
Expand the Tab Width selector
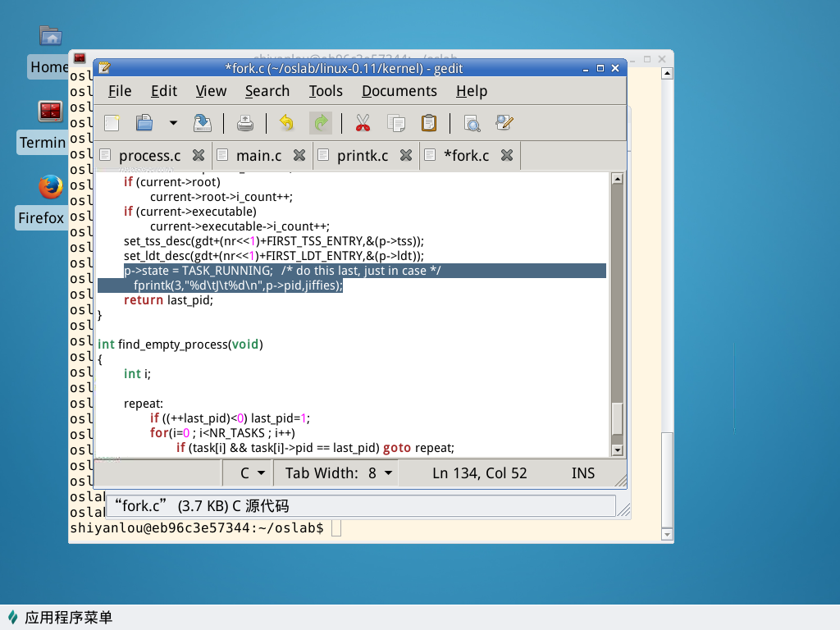339,473
